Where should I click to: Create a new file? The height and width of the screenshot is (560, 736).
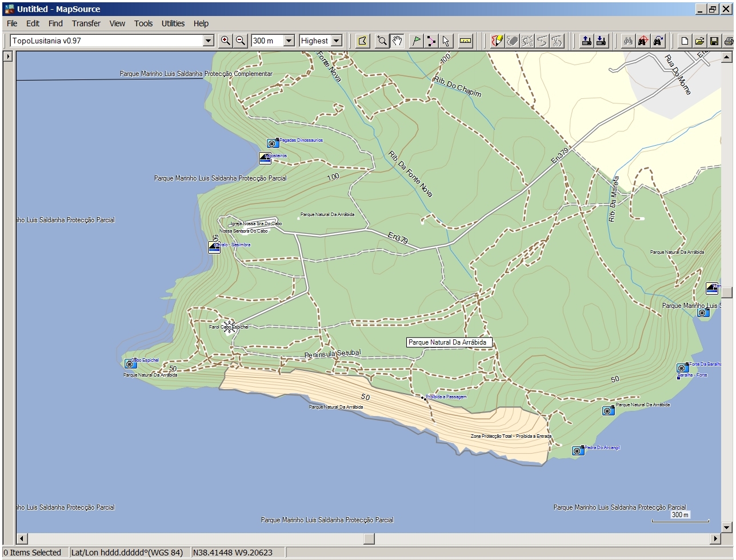pos(685,41)
